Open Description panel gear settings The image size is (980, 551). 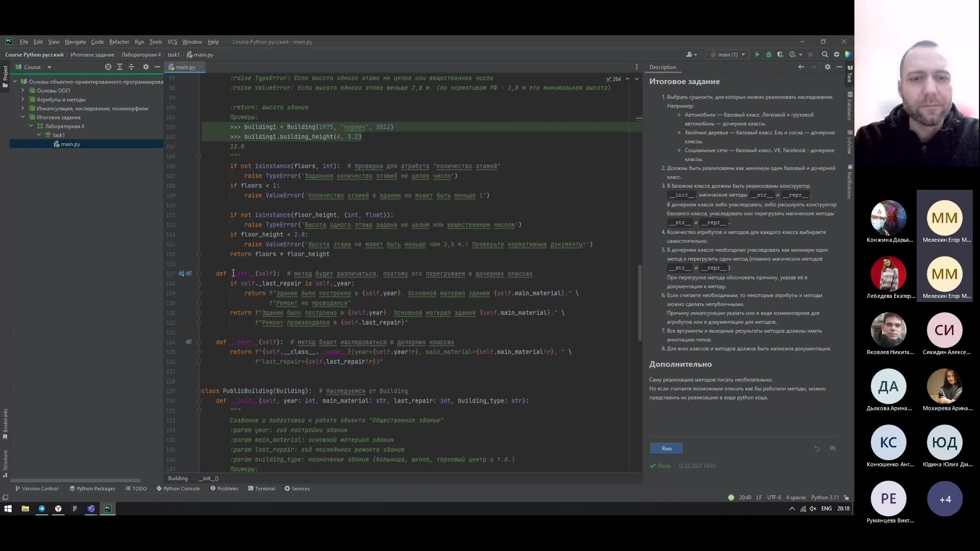827,67
